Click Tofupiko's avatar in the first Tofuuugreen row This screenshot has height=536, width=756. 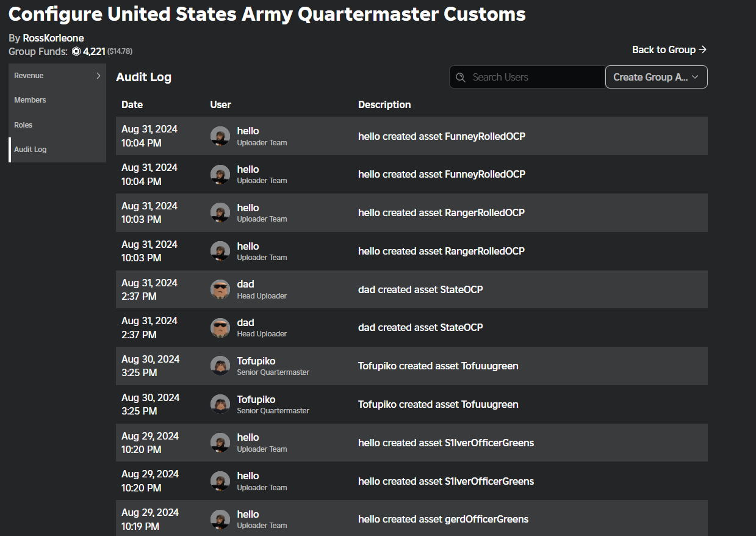point(220,366)
